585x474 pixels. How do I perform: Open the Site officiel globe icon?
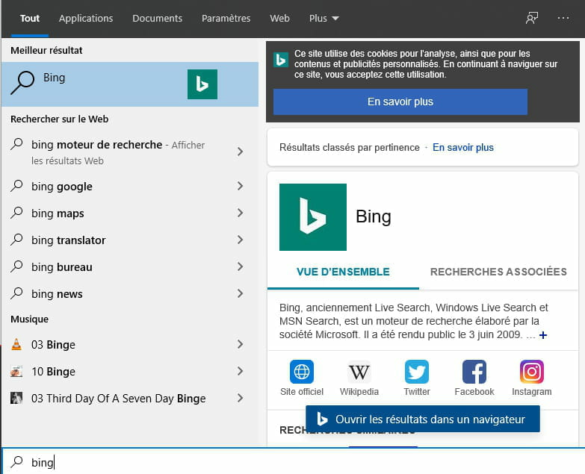click(301, 371)
